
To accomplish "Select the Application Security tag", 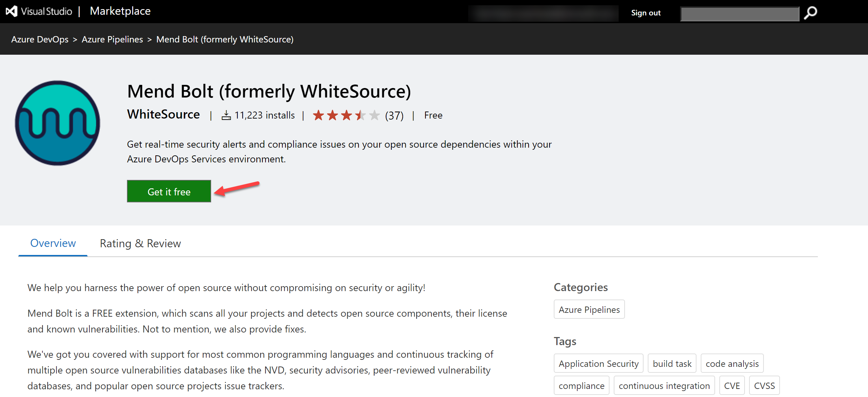I will [x=599, y=363].
